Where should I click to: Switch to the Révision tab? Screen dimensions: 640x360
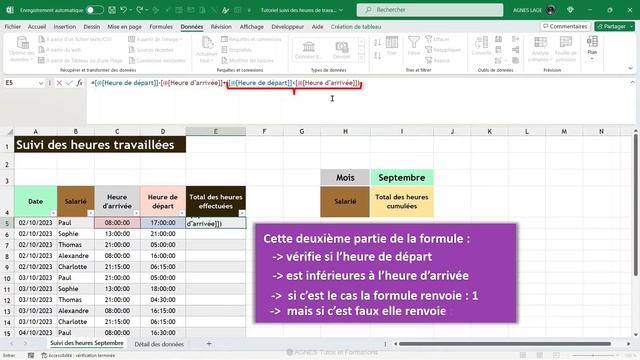coord(221,27)
